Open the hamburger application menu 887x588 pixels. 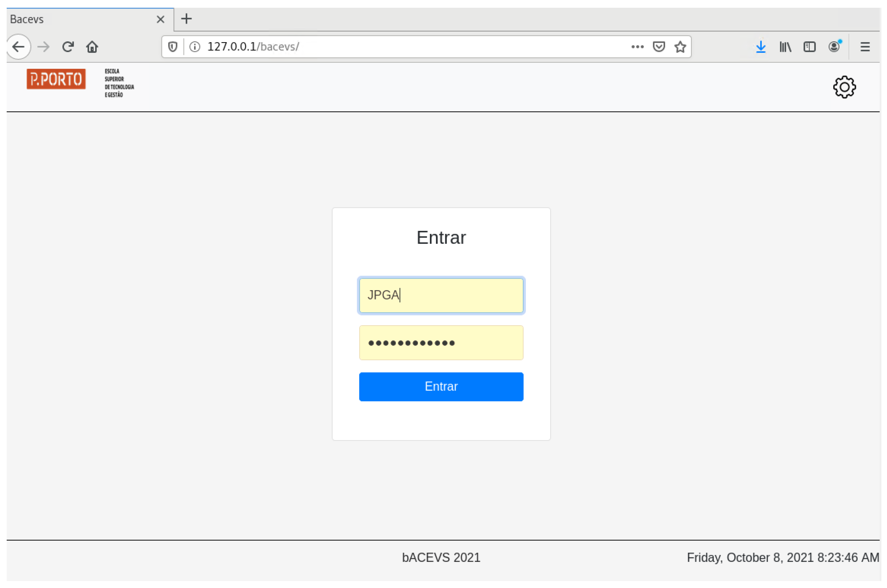[x=865, y=47]
